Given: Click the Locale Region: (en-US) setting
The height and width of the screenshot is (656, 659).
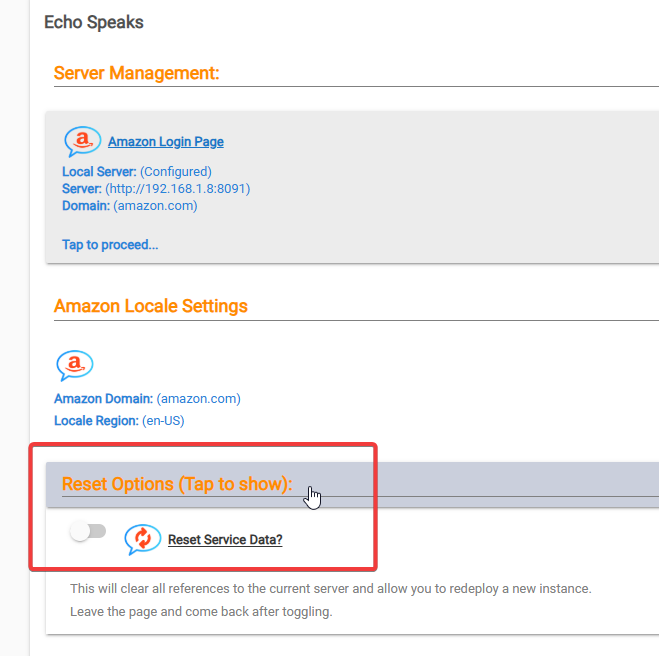Looking at the screenshot, I should coord(119,420).
